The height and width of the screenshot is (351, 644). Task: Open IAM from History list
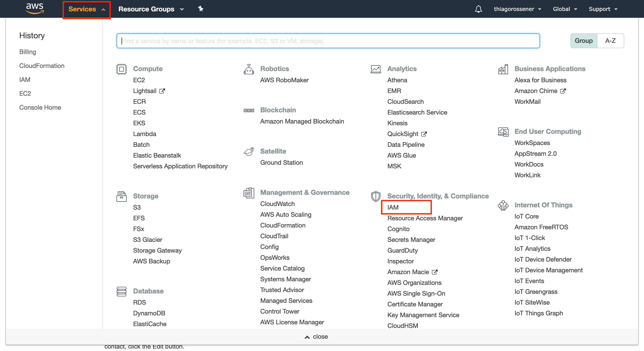pos(25,79)
